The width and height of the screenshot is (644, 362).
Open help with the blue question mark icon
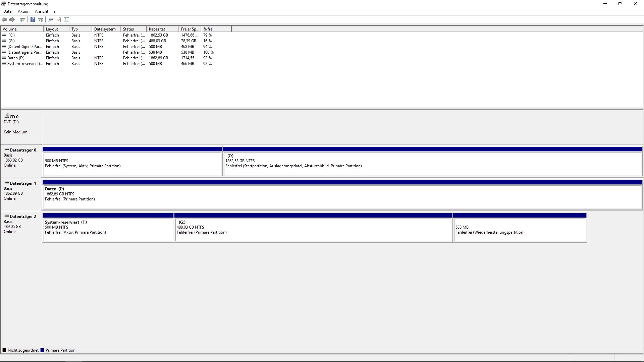tap(33, 20)
